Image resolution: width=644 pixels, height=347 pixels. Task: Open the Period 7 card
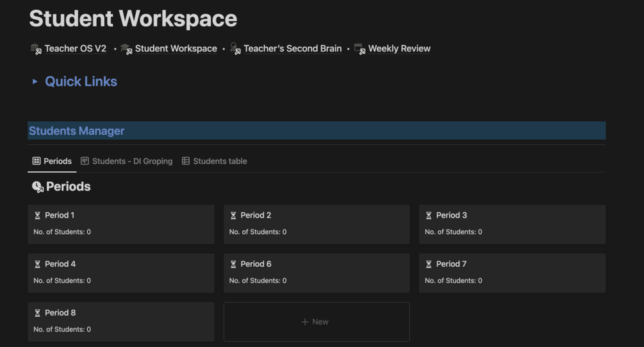tap(511, 273)
